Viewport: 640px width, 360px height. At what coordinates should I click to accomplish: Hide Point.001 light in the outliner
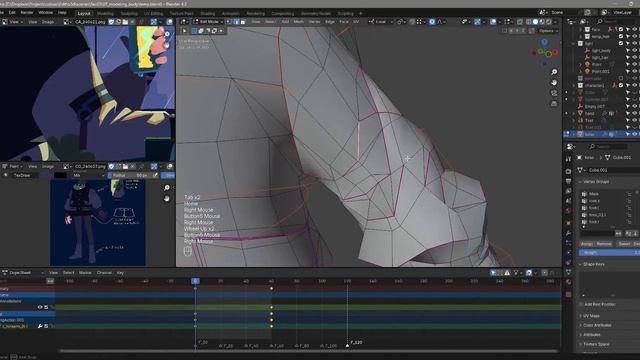[x=634, y=71]
